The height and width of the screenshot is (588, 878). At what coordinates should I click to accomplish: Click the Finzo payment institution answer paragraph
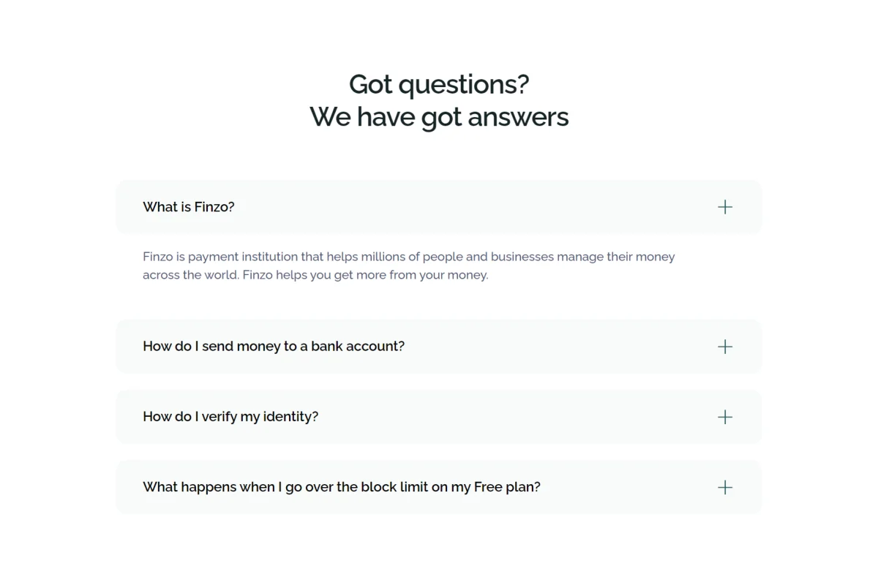[x=409, y=266]
